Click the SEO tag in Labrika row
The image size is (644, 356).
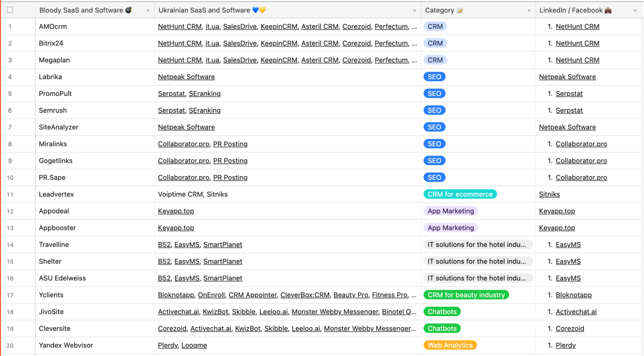434,77
